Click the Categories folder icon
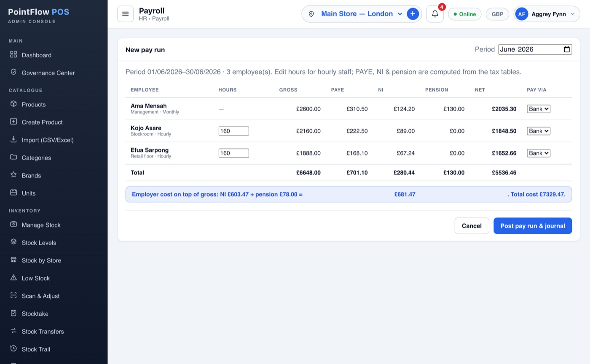Screen dimensions: 590x364 point(13,157)
